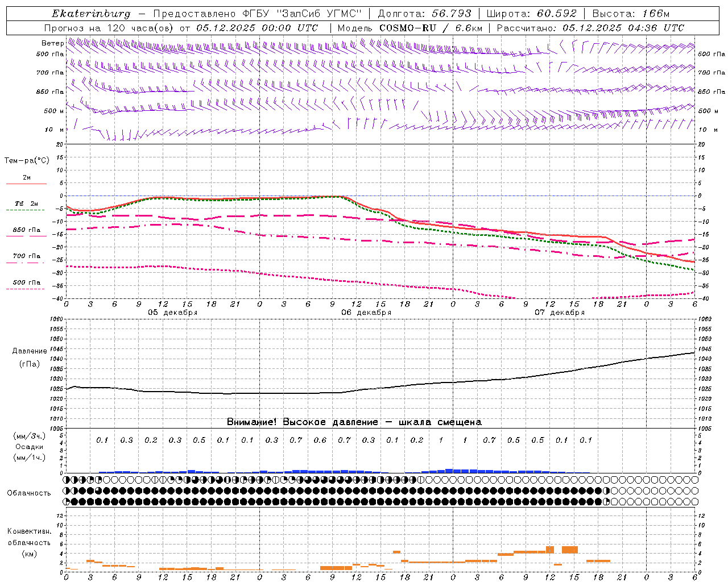Click the dotted line sample under temperature-legend '500 гПа'

26,289
